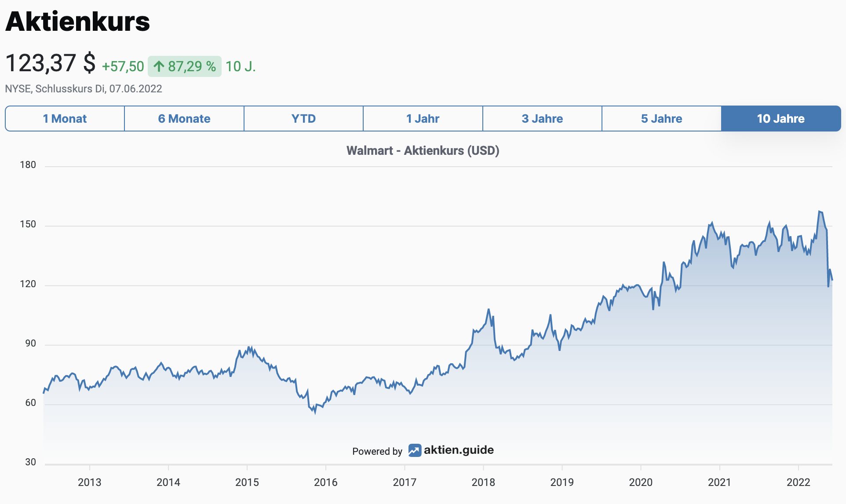Click the 2015 x-axis label
Screen dimensions: 846x504
pos(247,482)
